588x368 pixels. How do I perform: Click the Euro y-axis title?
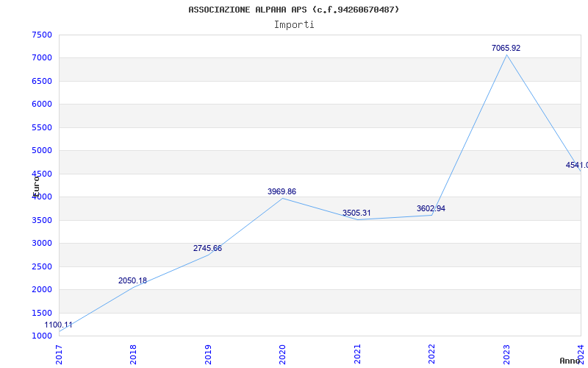[36, 185]
